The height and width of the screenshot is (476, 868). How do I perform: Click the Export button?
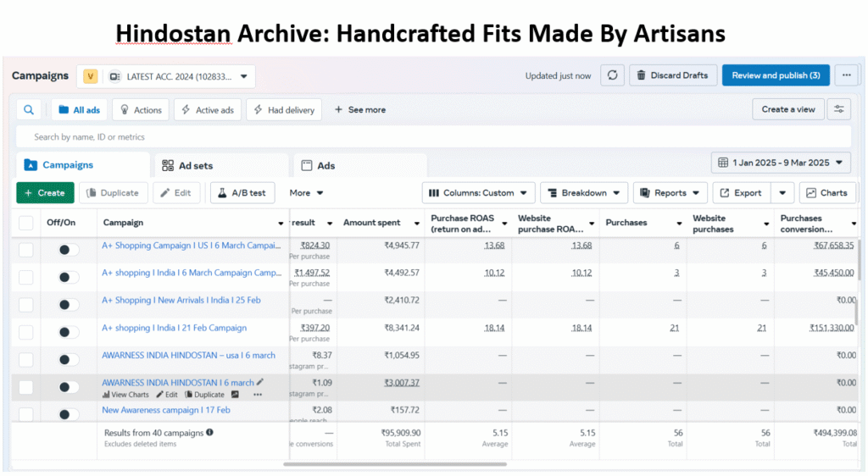[x=741, y=193]
